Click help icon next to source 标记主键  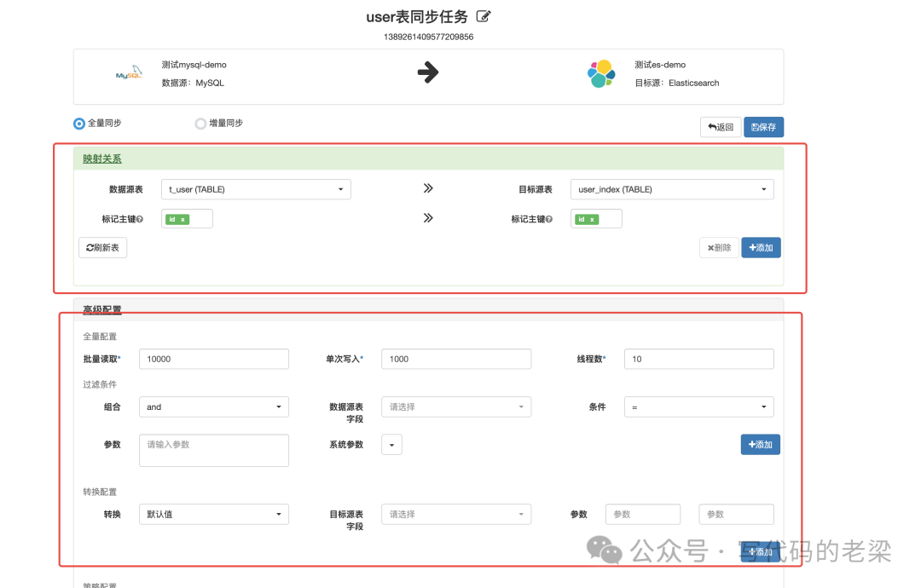(x=140, y=220)
